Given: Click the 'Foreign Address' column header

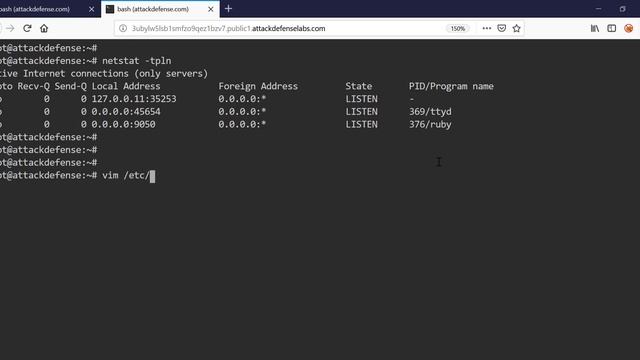Looking at the screenshot, I should click(x=258, y=86).
